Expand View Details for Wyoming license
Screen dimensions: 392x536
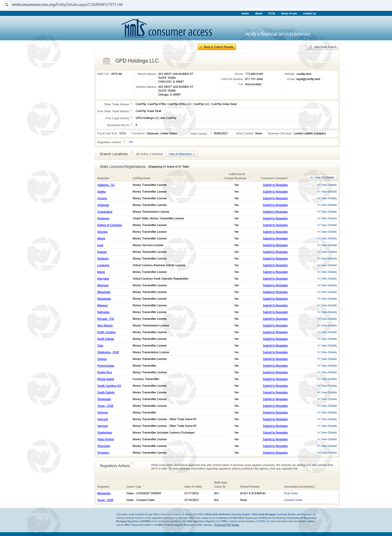coord(327,453)
